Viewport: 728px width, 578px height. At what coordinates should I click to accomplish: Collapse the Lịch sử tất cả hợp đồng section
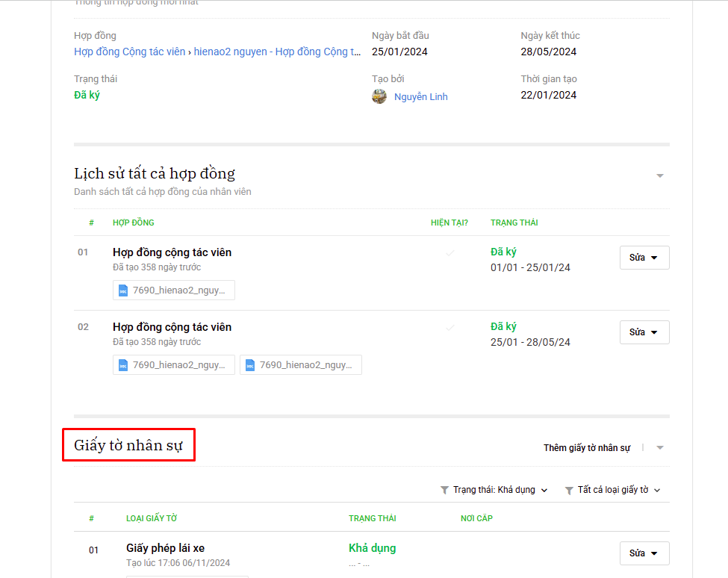(x=660, y=175)
